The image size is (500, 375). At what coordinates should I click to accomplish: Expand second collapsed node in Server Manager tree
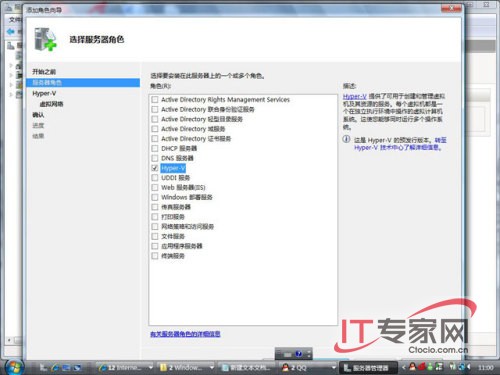pos(11,75)
